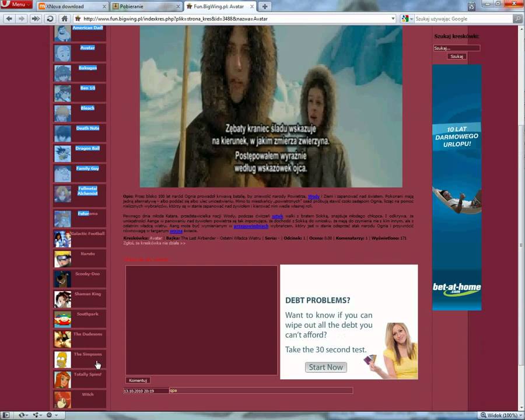This screenshot has width=525, height=420.
Task: Click the Ben 10 thumbnail icon
Action: click(62, 93)
